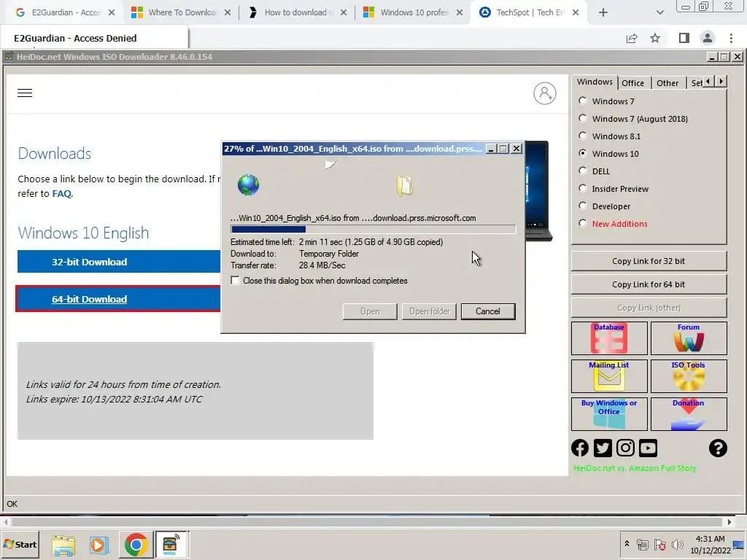
Task: Click the 32-bit Download button
Action: (119, 262)
